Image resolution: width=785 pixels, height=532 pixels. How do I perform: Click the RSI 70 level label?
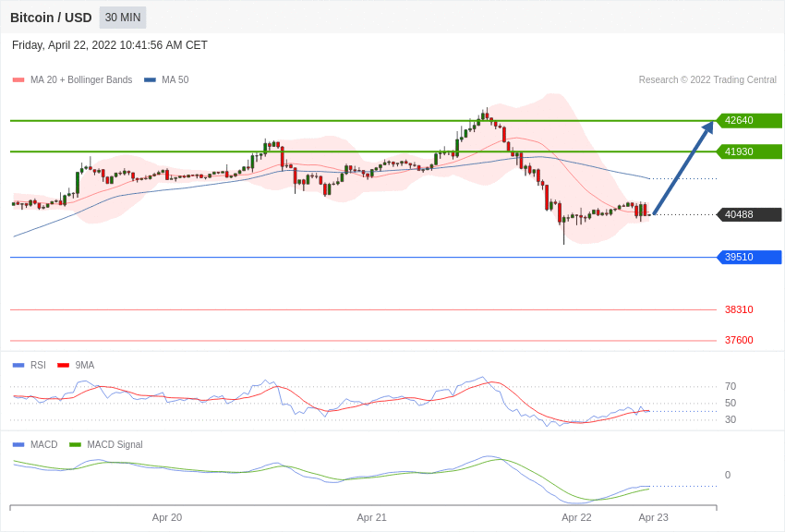tap(731, 386)
